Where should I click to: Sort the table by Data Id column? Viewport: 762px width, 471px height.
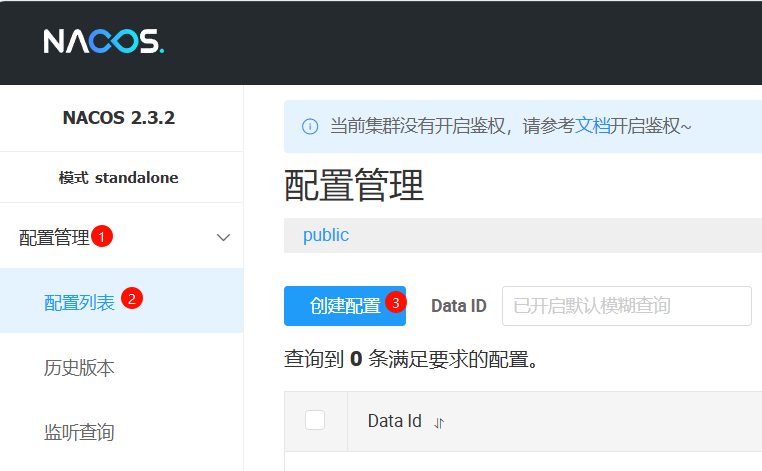click(x=439, y=423)
